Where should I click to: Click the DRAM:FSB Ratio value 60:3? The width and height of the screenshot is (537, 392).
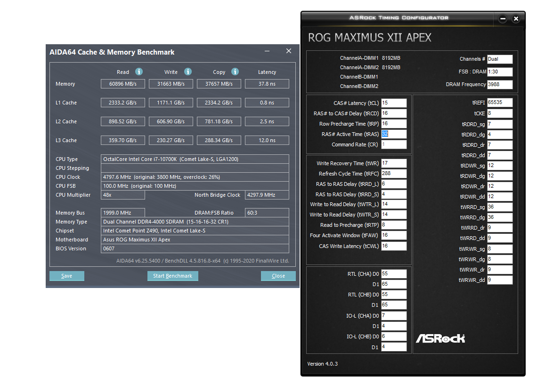[267, 213]
